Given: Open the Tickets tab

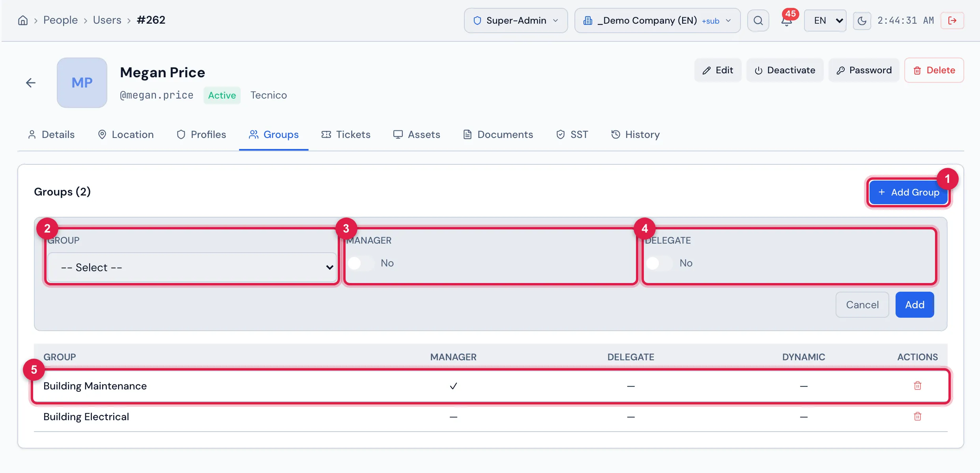Looking at the screenshot, I should click(346, 134).
